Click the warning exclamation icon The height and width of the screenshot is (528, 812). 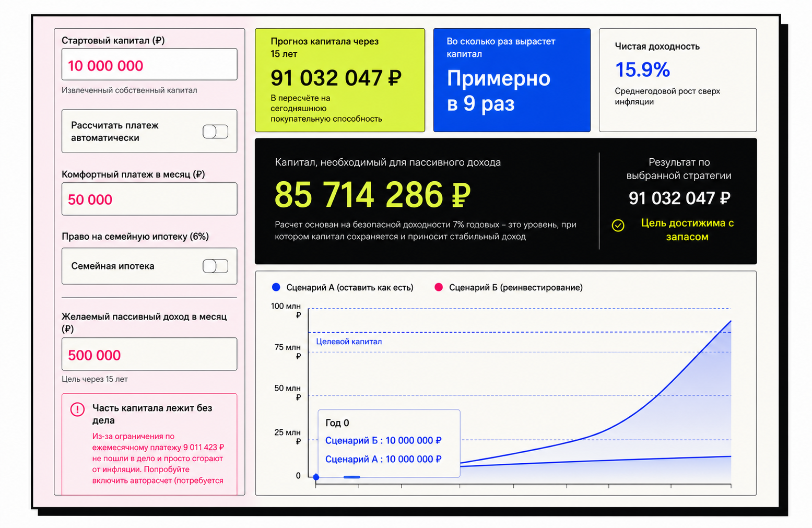[77, 409]
